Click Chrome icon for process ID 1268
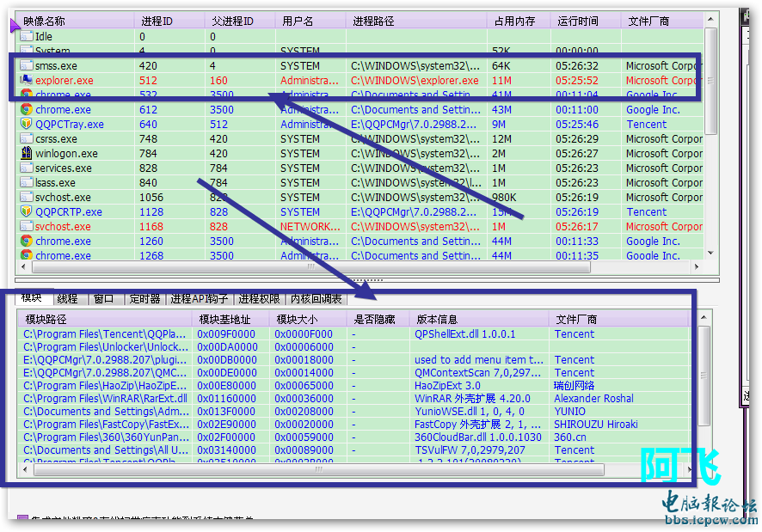Screen dimensions: 762x532 pos(27,254)
